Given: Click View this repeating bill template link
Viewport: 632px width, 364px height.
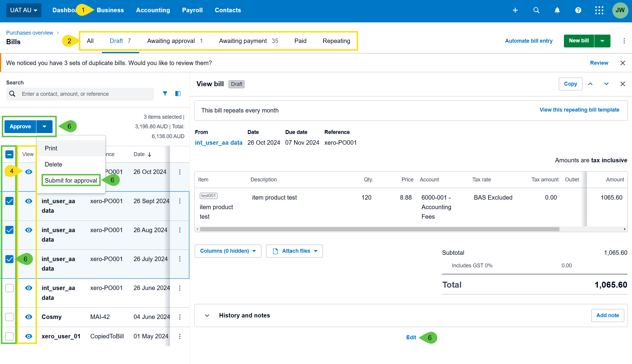Looking at the screenshot, I should [579, 110].
